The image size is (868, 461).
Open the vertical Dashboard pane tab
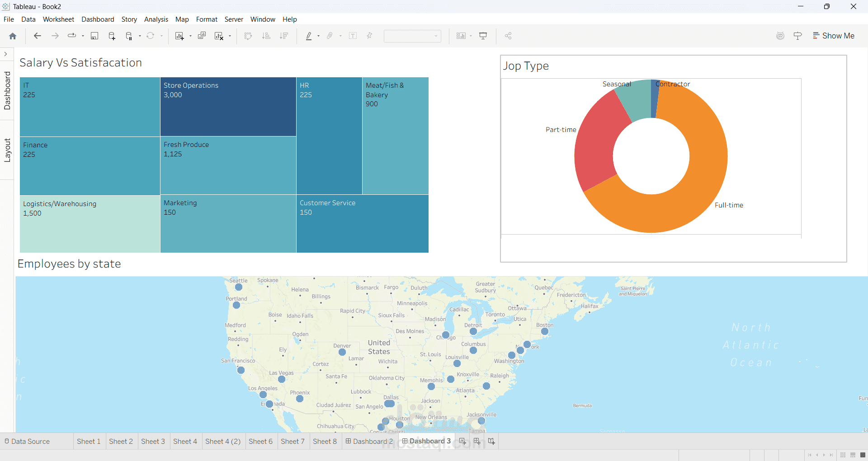click(7, 90)
